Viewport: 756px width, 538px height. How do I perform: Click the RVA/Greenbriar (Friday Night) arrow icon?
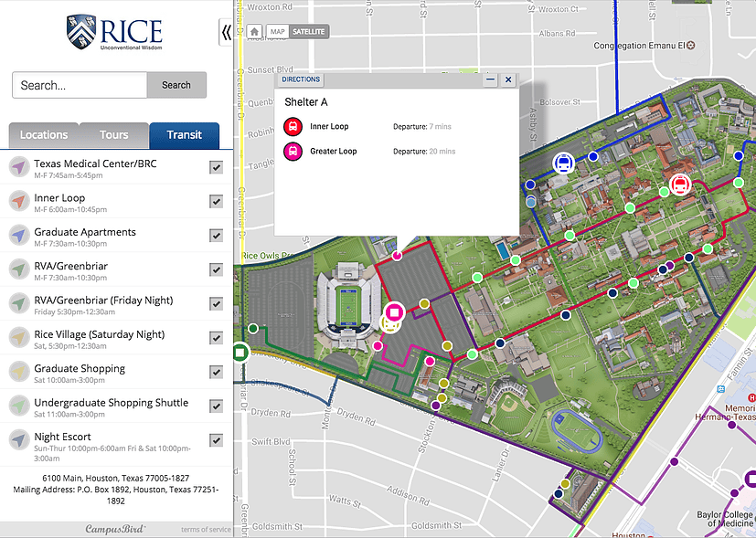click(x=19, y=304)
